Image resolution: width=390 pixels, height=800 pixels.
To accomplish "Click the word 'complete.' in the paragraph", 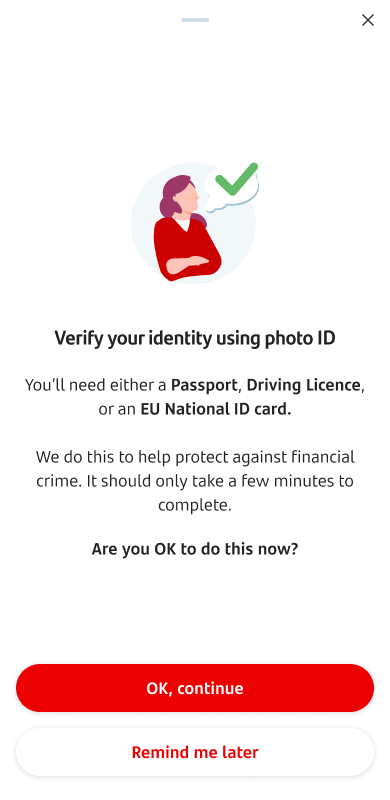I will point(195,506).
